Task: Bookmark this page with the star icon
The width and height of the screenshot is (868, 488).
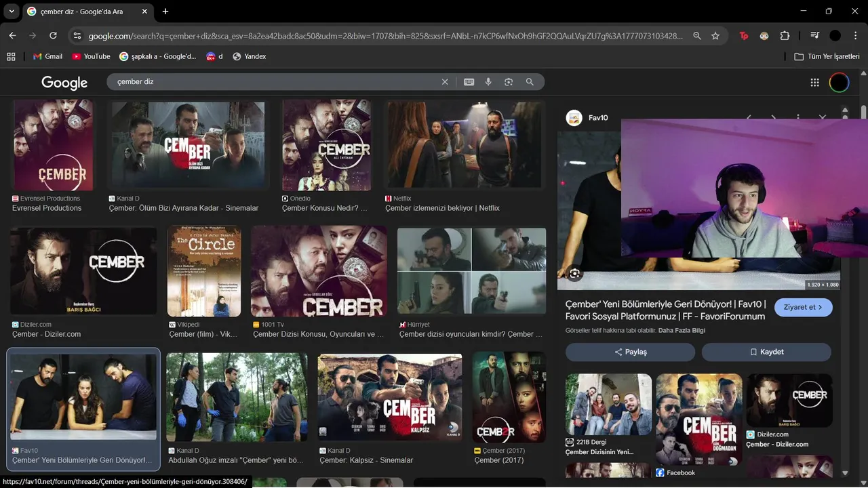Action: pos(715,36)
